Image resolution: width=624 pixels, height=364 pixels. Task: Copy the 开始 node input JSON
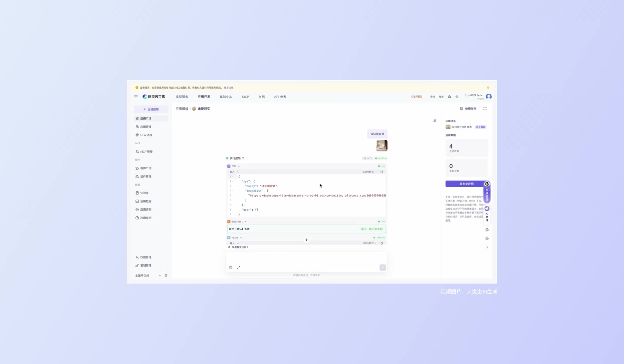pos(382,172)
